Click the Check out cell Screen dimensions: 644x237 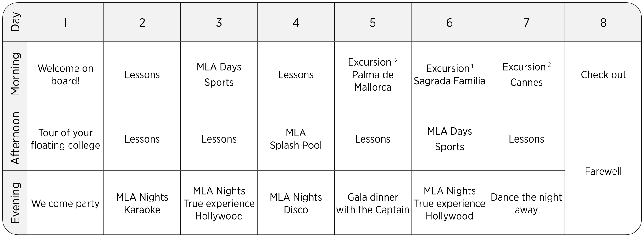pyautogui.click(x=603, y=75)
